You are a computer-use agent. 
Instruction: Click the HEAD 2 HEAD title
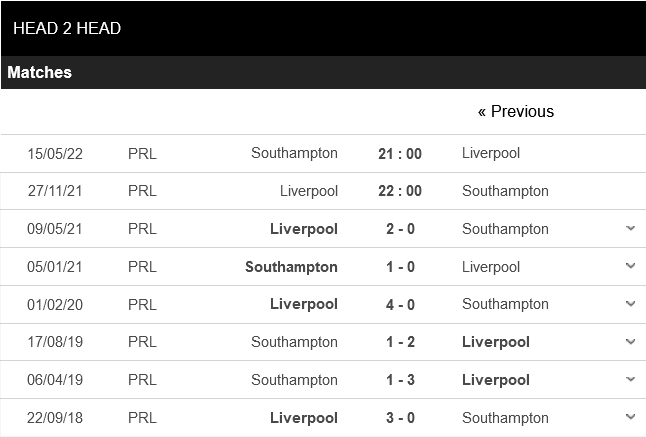pos(67,28)
